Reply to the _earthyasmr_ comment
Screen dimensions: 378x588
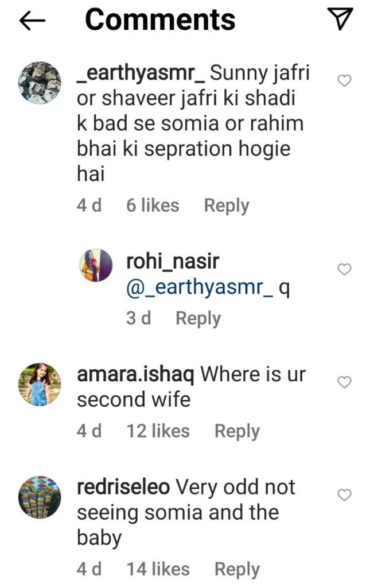(227, 206)
